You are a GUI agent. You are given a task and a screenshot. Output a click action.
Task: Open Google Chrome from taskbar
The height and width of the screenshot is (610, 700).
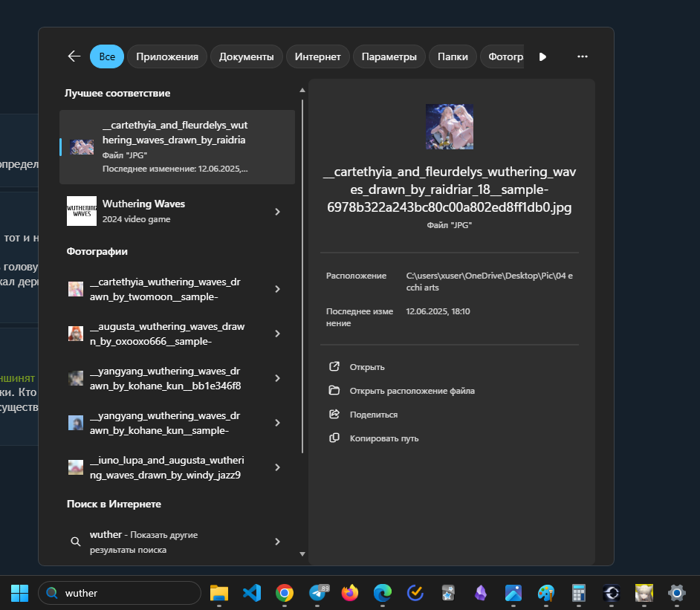coord(285,593)
